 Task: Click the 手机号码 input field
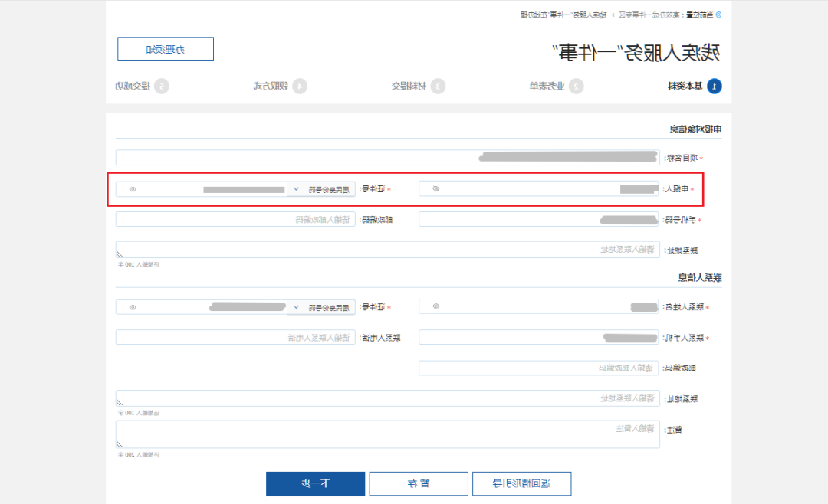(x=539, y=219)
